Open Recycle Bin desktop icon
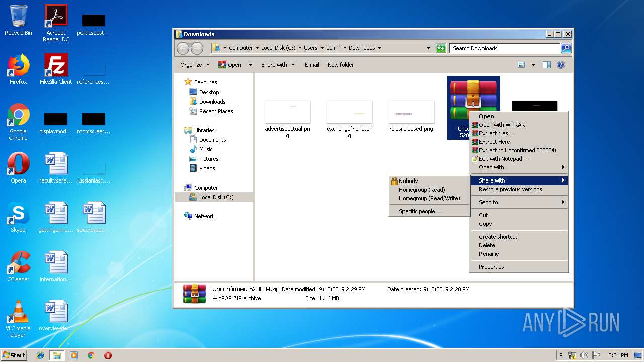The image size is (644, 362). (x=18, y=20)
